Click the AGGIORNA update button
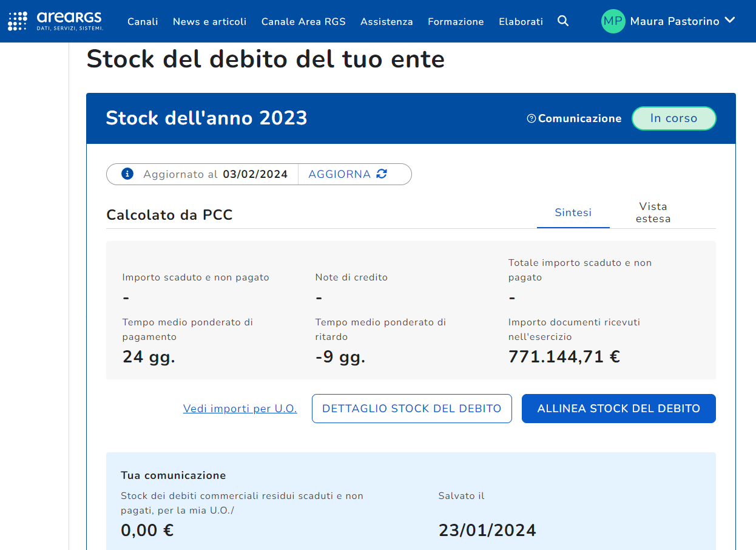This screenshot has width=756, height=550. click(340, 174)
